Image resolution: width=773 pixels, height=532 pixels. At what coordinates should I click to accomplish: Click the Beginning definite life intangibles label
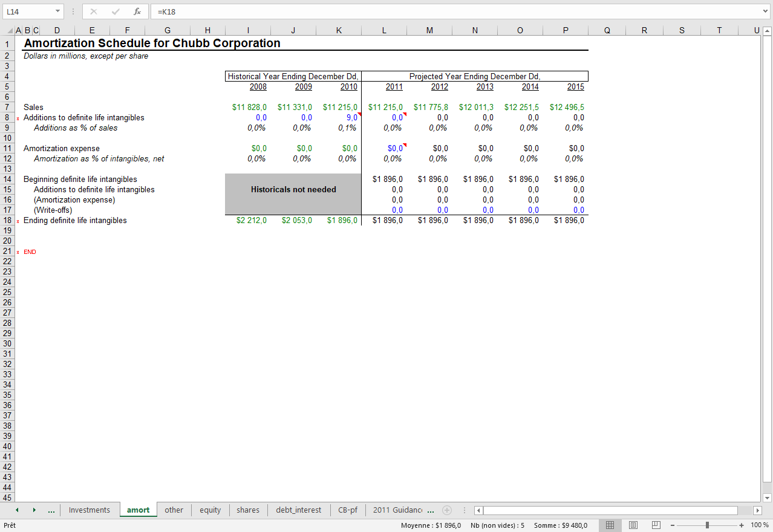tap(80, 179)
